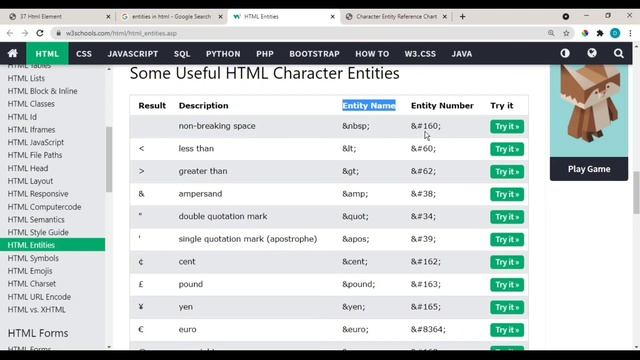Screen dimensions: 640x360
Task: Try it for greater than row
Action: click(x=507, y=172)
